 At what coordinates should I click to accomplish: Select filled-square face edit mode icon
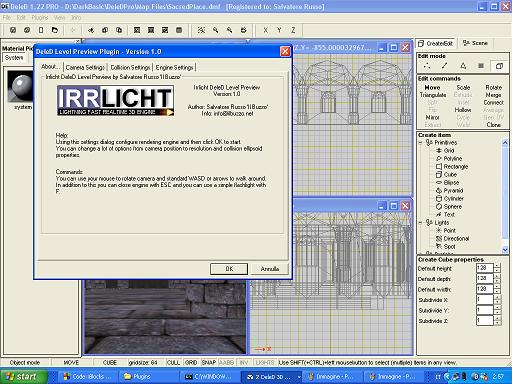[481, 66]
